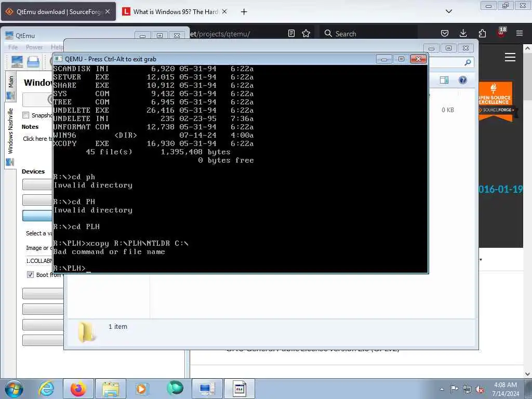Open Windows Explorer from the taskbar
The height and width of the screenshot is (399, 532).
tap(110, 389)
